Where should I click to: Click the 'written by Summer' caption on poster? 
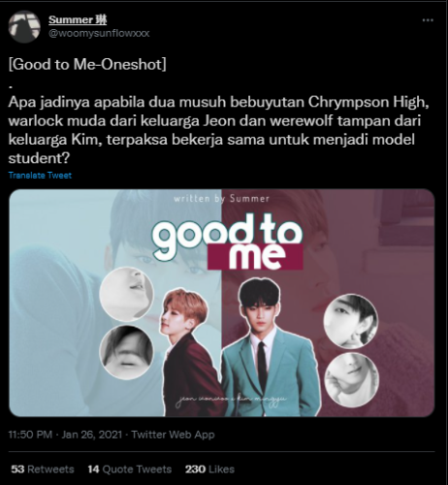222,199
